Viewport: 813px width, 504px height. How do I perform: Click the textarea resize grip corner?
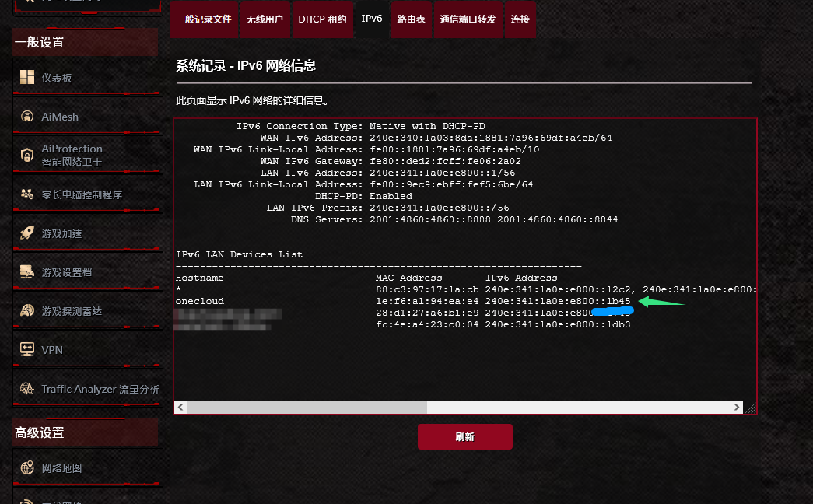750,408
